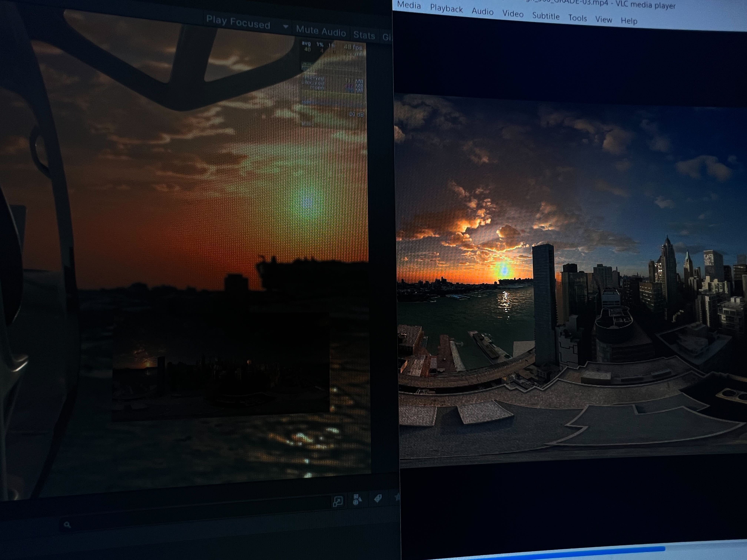
Task: Open the Help menu in VLC
Action: (629, 21)
